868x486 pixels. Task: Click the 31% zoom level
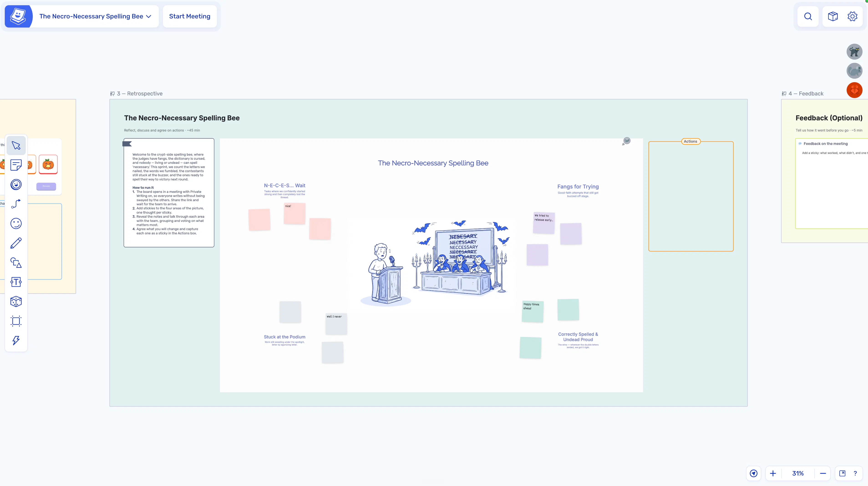798,473
